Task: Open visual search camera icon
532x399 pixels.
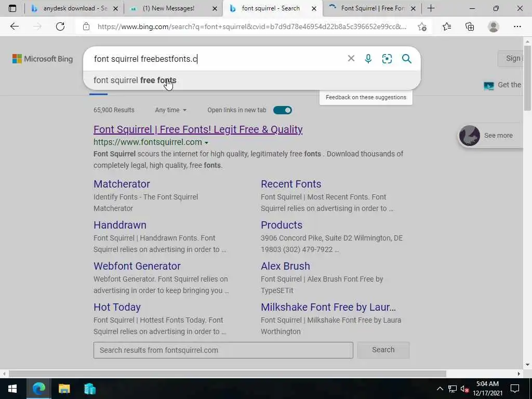Action: pos(387,59)
